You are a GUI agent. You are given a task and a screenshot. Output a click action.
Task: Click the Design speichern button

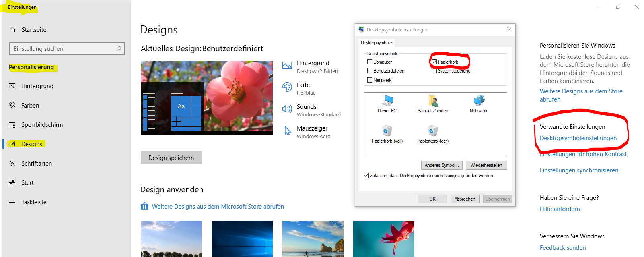(171, 158)
